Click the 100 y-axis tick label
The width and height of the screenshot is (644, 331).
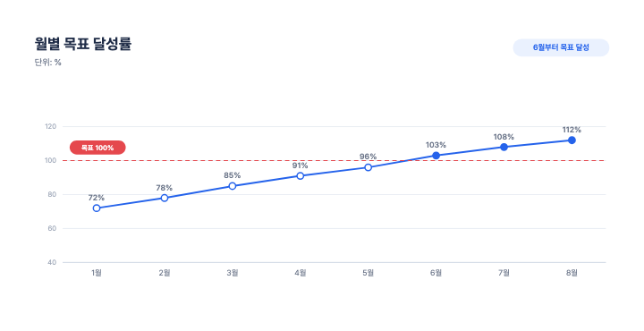(x=50, y=160)
